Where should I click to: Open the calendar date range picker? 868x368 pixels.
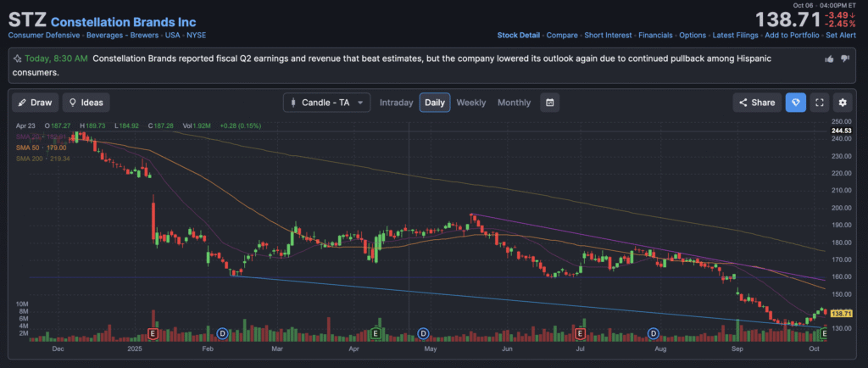[550, 103]
